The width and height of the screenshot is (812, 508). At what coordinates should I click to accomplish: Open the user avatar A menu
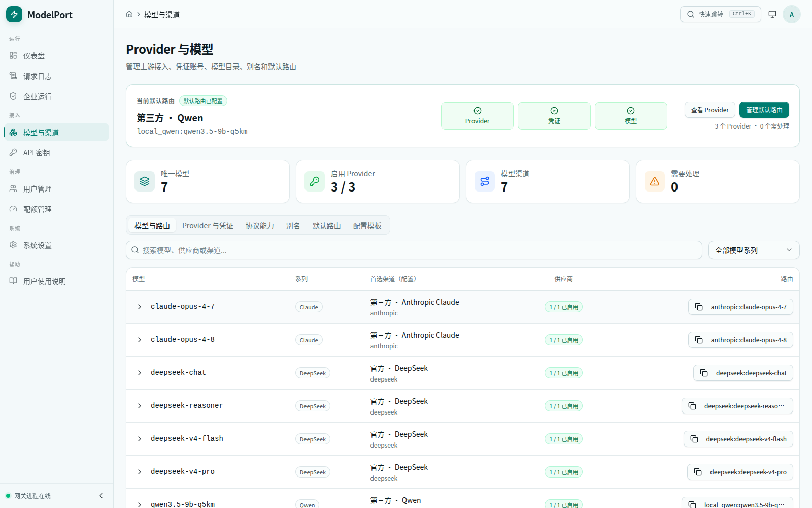coord(792,14)
